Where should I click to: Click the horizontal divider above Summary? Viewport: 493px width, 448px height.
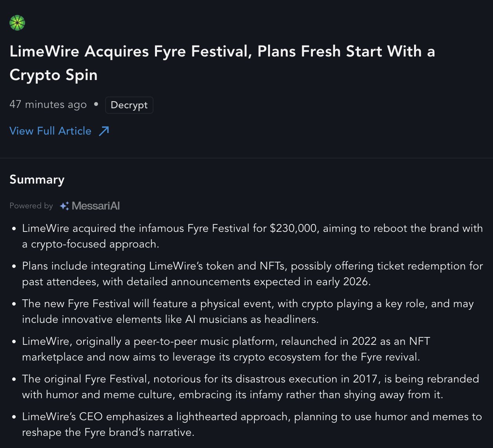246,158
